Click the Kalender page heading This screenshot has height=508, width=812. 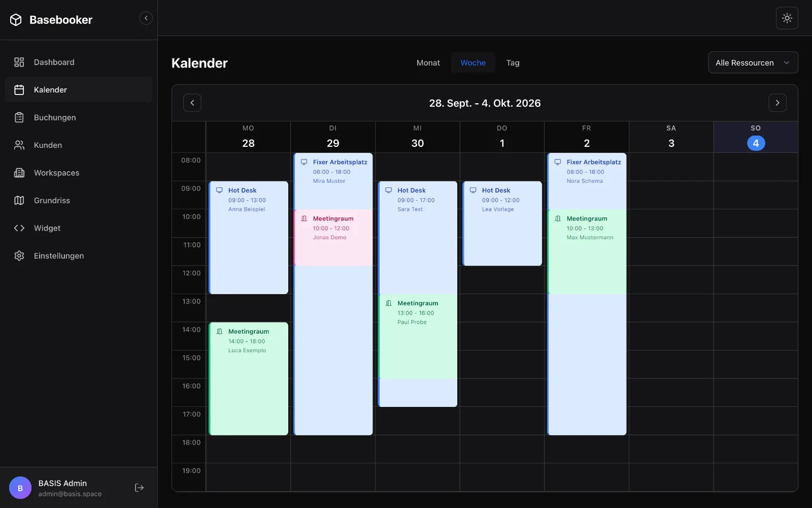click(199, 63)
